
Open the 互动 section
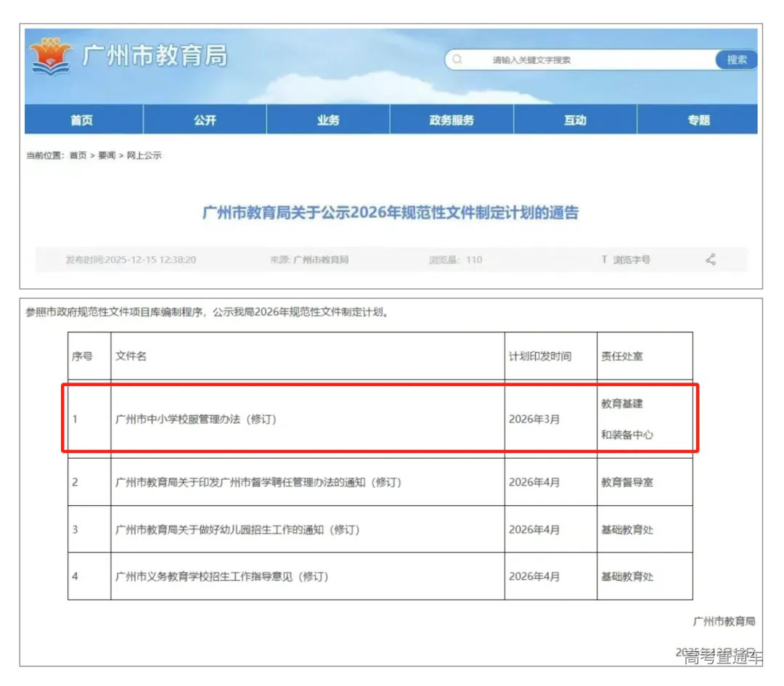[576, 119]
